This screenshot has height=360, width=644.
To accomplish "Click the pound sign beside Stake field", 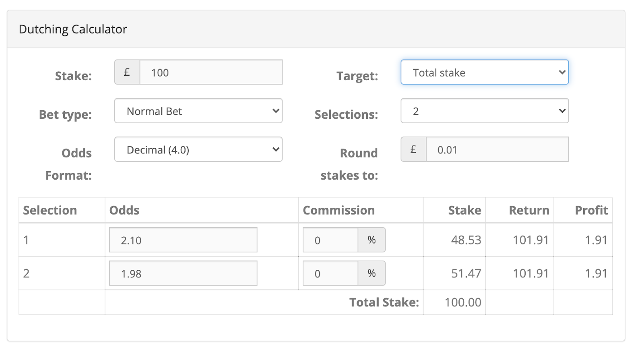I will tap(127, 72).
